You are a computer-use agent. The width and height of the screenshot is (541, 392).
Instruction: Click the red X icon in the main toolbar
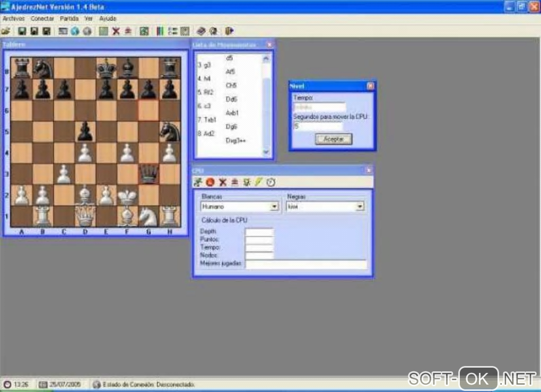pos(116,31)
